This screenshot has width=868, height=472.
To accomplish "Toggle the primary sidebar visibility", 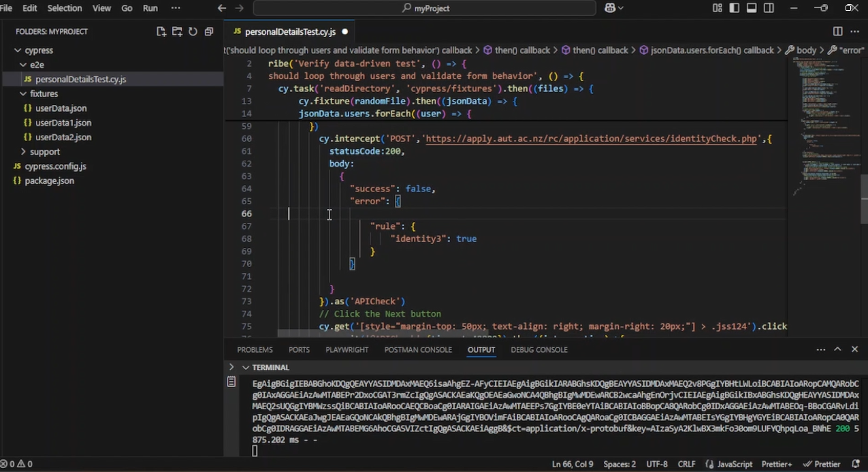I will click(x=735, y=8).
